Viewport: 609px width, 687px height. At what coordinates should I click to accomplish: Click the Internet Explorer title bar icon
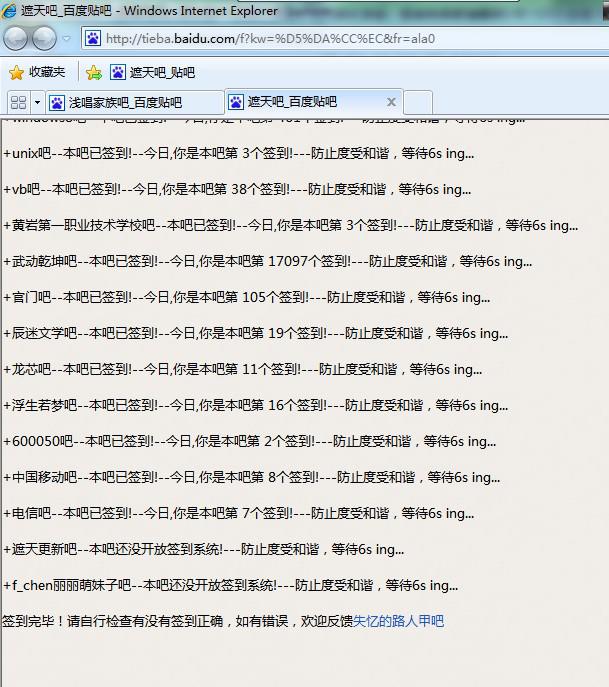pyautogui.click(x=9, y=10)
